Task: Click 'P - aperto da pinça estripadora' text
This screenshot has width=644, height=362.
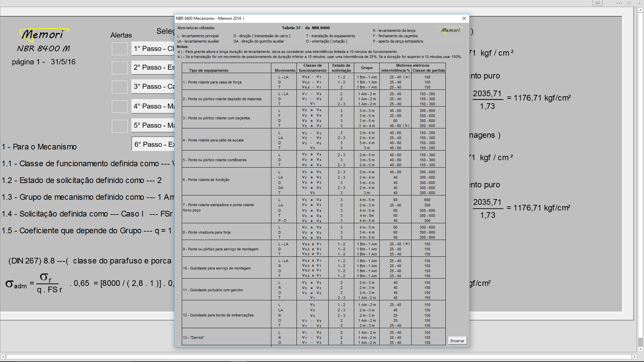Action: (398, 41)
